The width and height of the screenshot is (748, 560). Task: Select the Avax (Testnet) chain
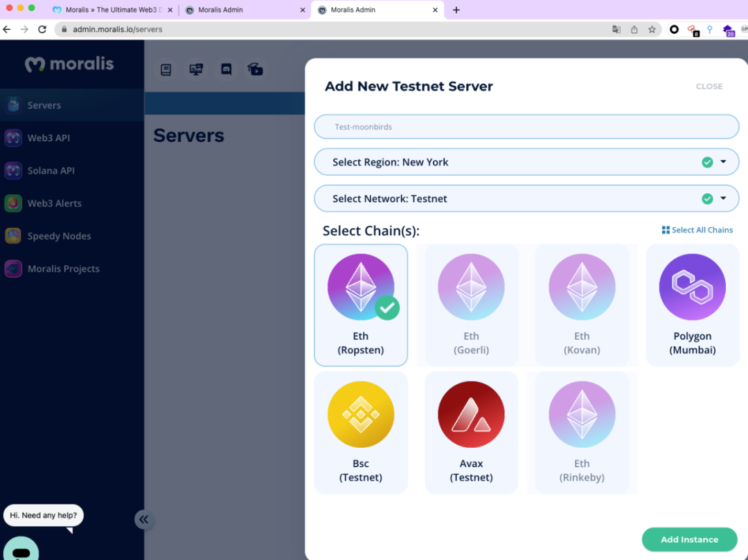pyautogui.click(x=471, y=432)
